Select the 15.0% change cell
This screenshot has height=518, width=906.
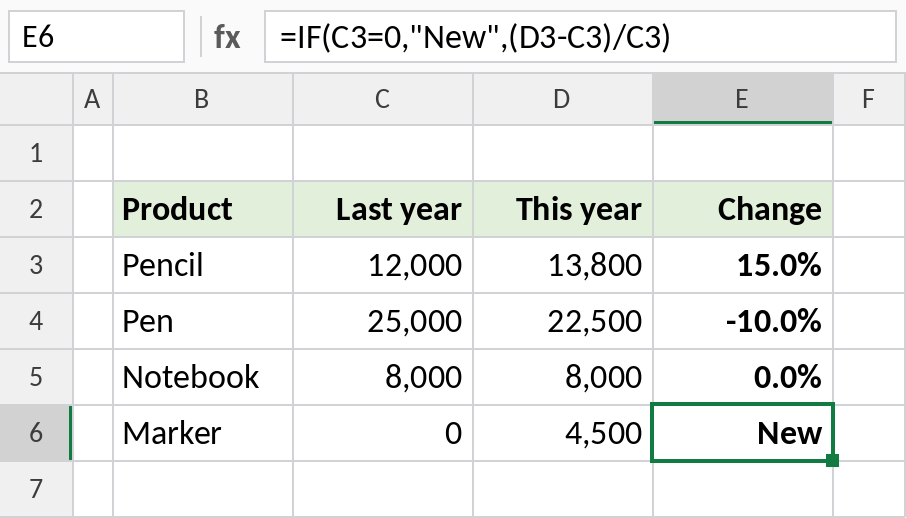(x=742, y=265)
